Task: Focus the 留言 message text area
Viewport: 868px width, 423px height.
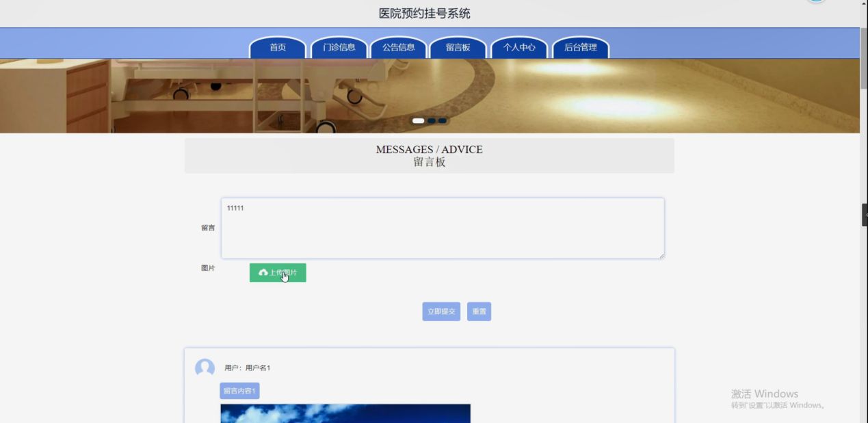Action: pyautogui.click(x=443, y=228)
